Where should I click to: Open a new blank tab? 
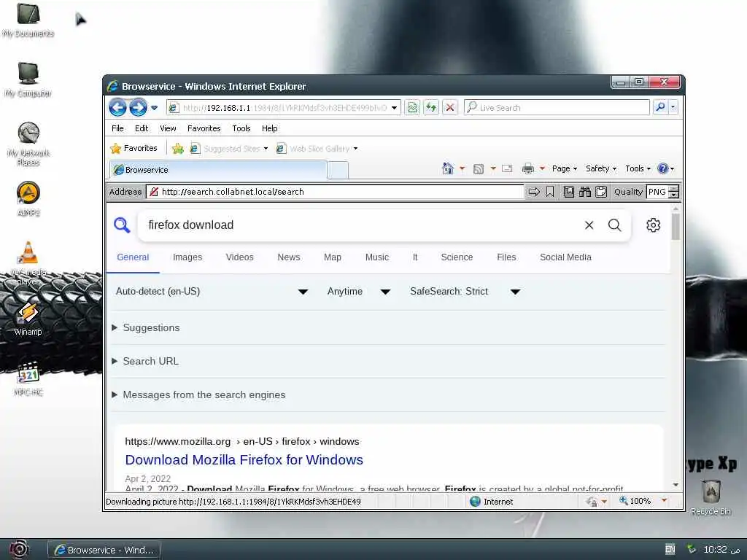pos(338,170)
